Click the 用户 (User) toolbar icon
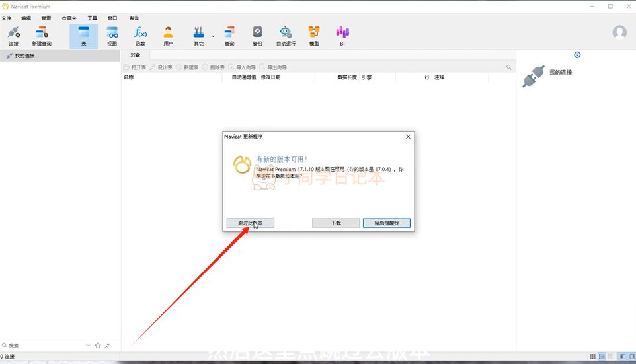The image size is (636, 364). click(169, 36)
